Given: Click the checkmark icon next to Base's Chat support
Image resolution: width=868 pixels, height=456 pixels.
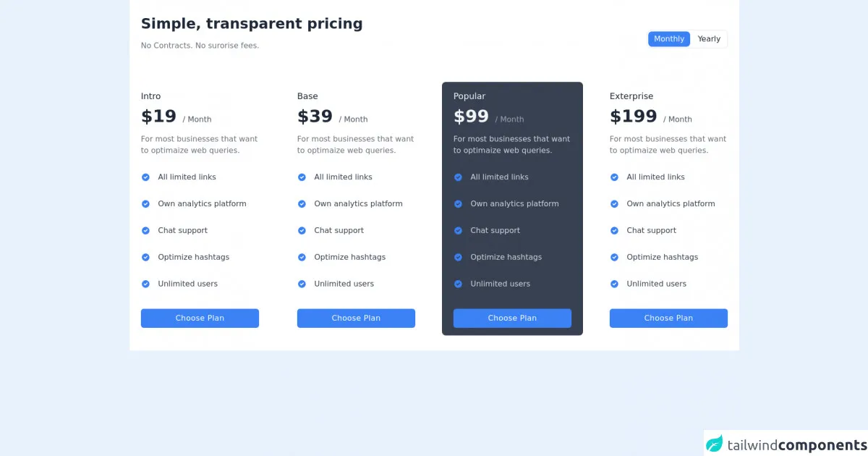Looking at the screenshot, I should 302,231.
